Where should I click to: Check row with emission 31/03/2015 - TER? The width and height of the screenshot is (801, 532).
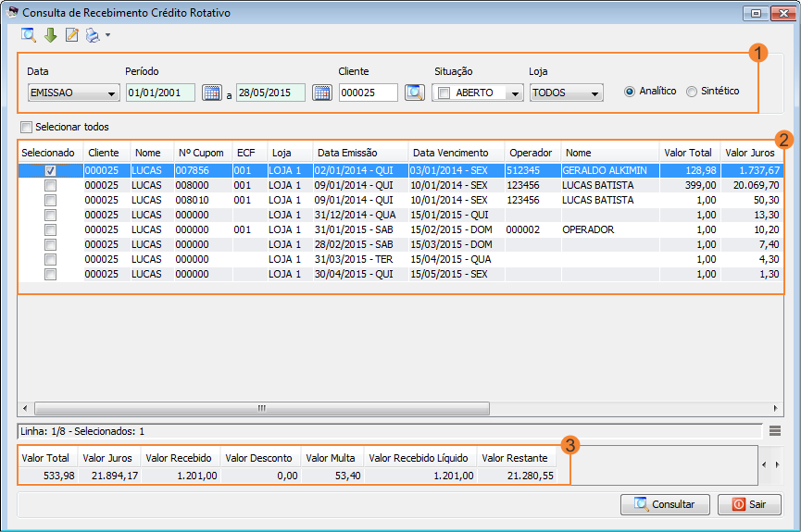[x=50, y=259]
